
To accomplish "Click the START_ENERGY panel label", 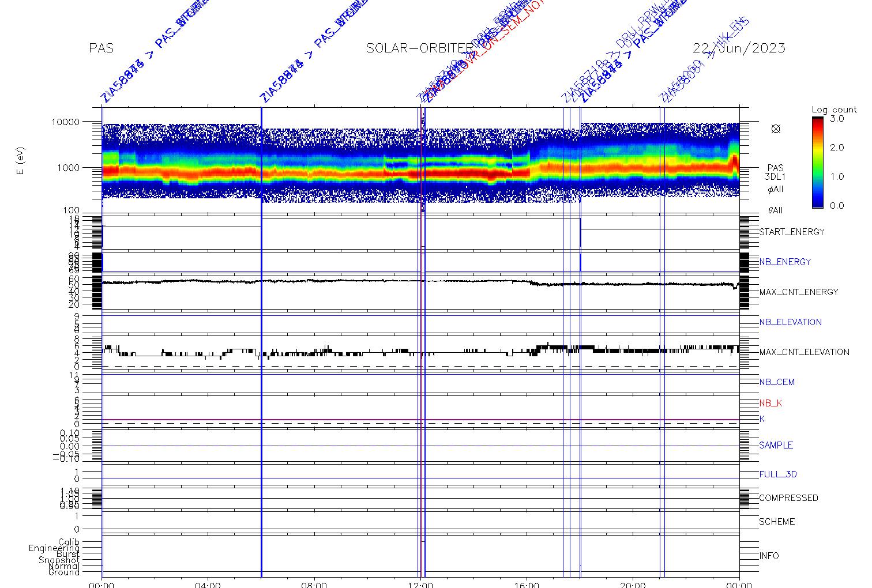I will 792,232.
